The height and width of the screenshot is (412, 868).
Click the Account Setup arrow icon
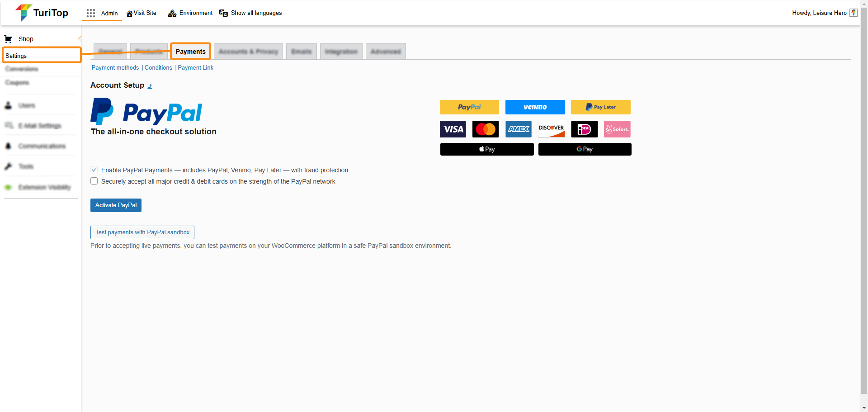(150, 86)
